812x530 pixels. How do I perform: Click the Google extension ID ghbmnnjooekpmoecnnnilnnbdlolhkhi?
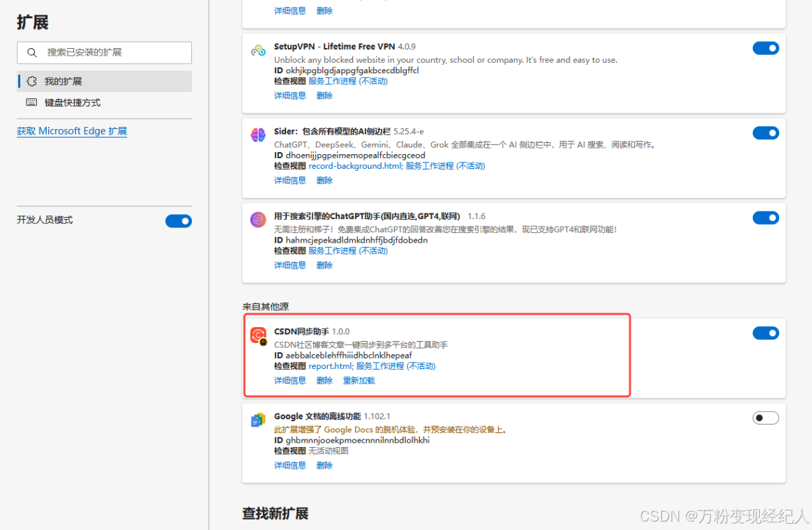358,441
